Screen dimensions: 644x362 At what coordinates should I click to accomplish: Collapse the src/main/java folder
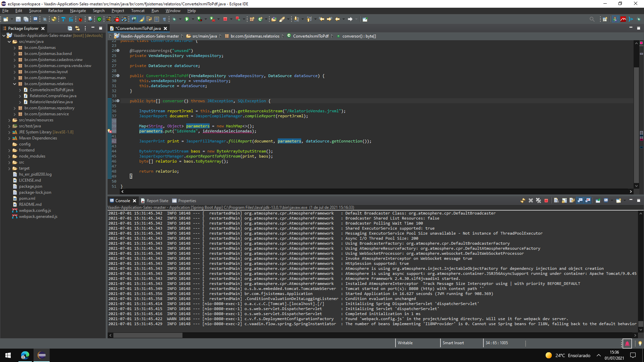click(9, 42)
